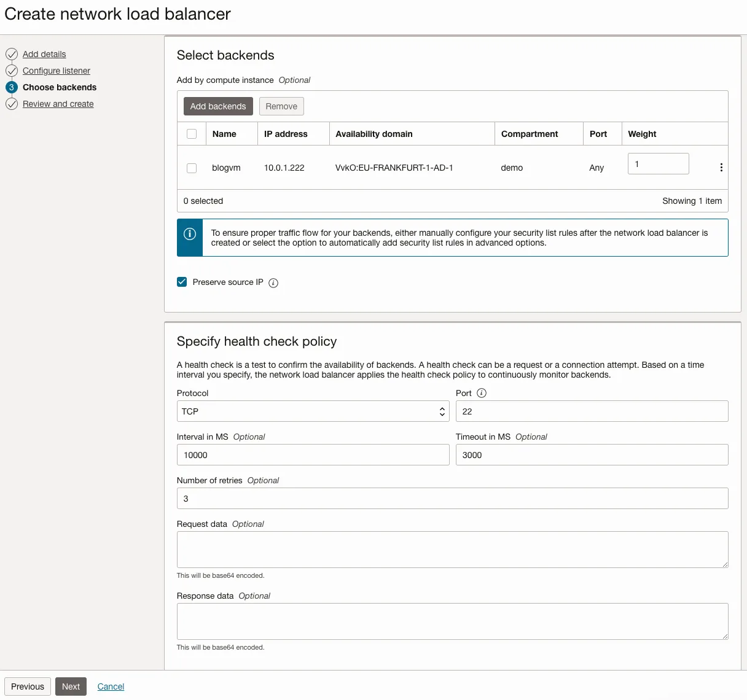The image size is (747, 700).
Task: Click the Weight column header
Action: 642,134
